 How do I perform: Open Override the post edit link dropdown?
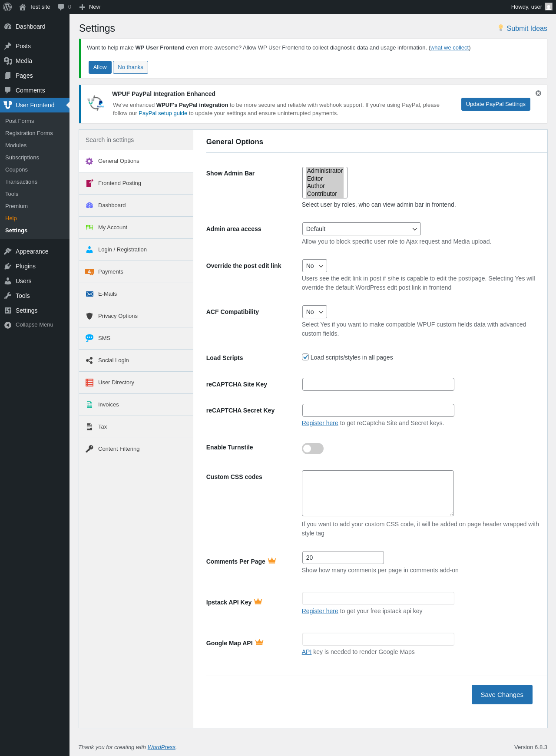[314, 266]
